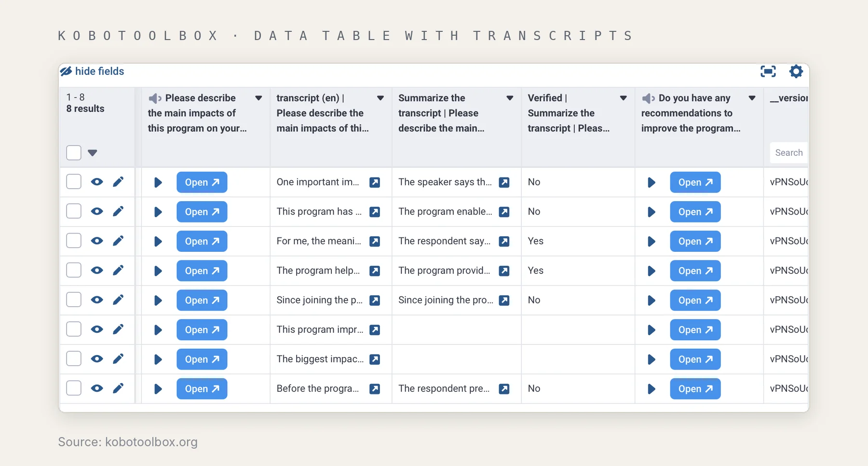Play recommendations audio in 'Before the progra...' row
The height and width of the screenshot is (466, 868).
[x=651, y=389]
